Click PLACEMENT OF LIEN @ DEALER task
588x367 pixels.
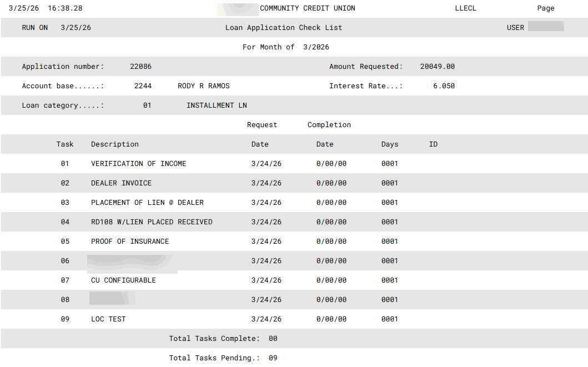pyautogui.click(x=147, y=203)
